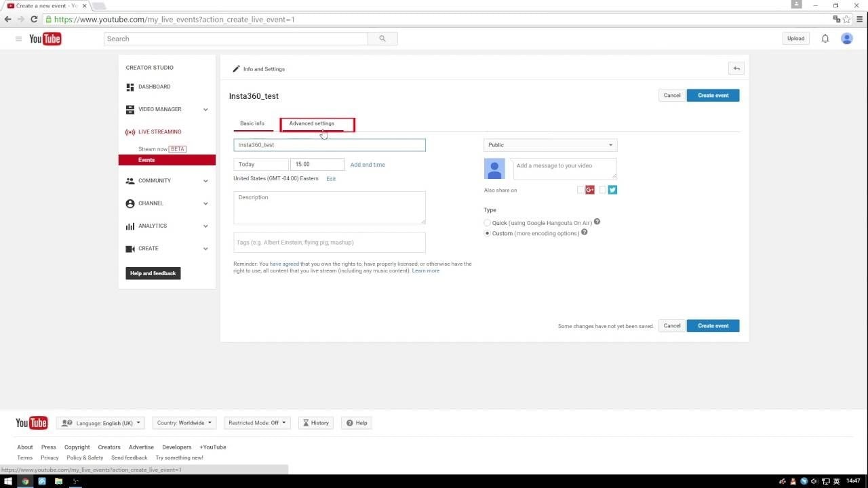Open YouTube notifications bell
The width and height of the screenshot is (868, 488).
pyautogui.click(x=825, y=38)
